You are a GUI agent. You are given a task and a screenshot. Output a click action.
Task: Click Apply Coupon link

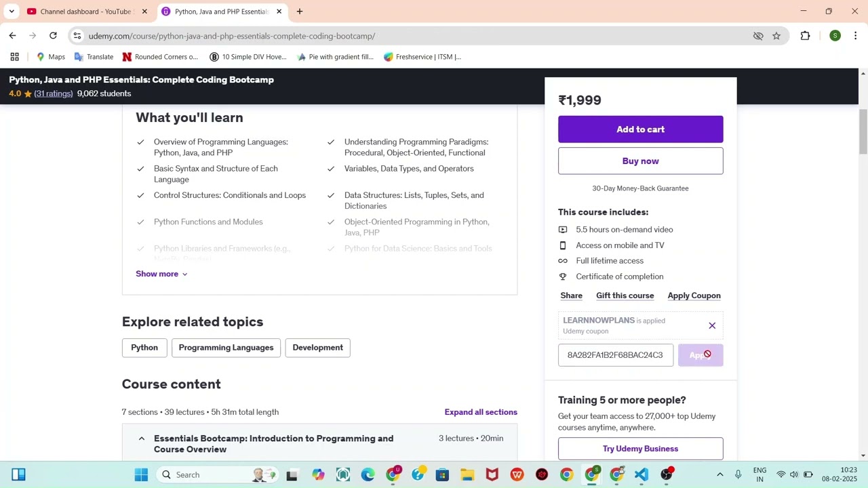point(694,296)
